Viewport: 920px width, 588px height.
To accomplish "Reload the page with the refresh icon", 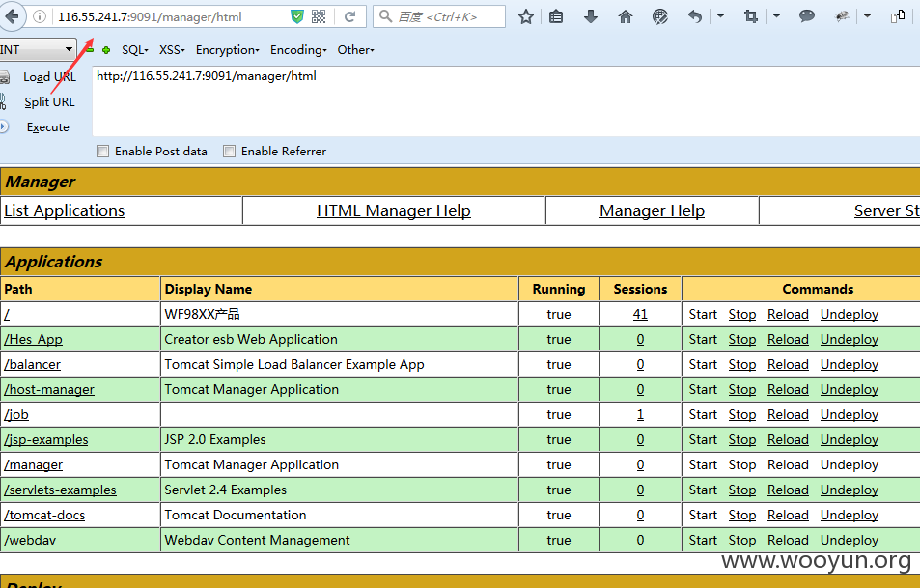I will tap(349, 17).
